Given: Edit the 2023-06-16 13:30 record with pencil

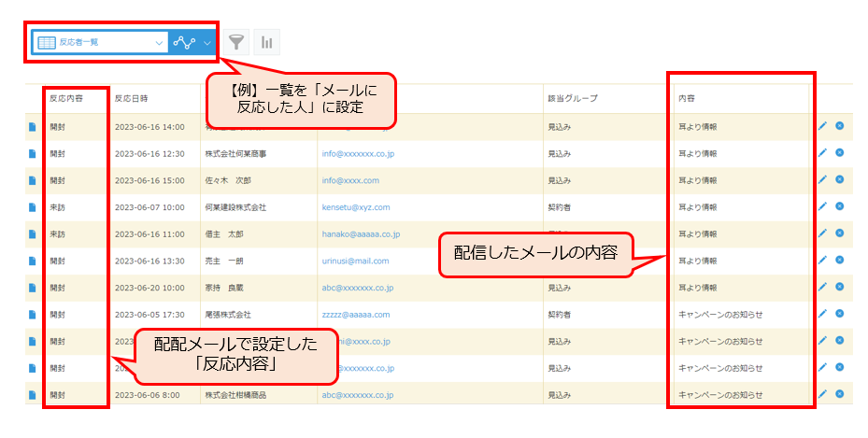Looking at the screenshot, I should point(822,260).
